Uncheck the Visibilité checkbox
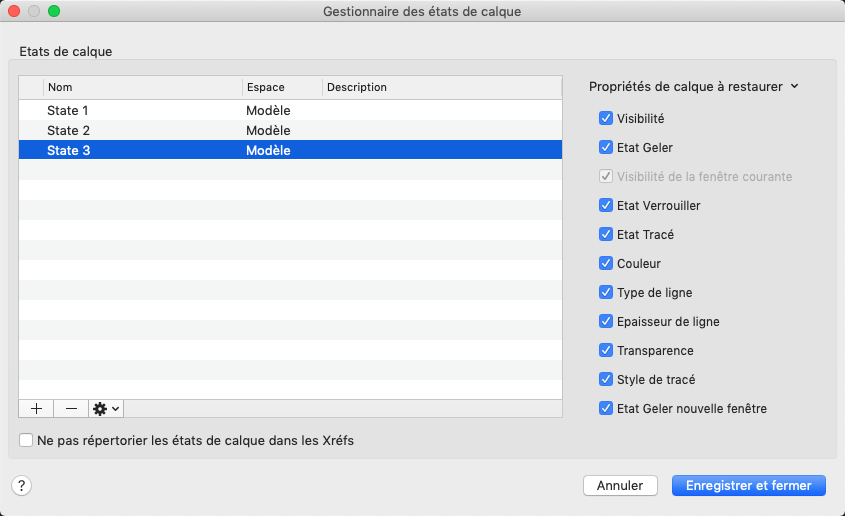 (x=606, y=118)
